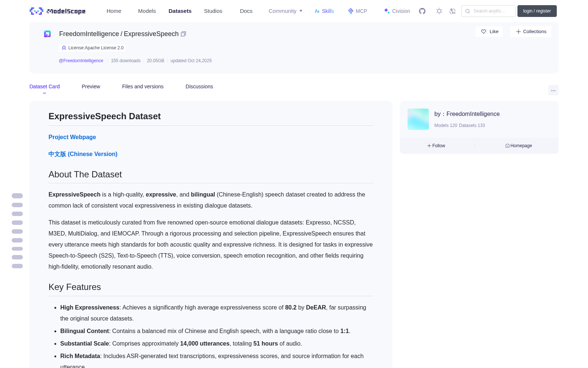
Task: Click the ModelScope logo
Action: (x=58, y=11)
